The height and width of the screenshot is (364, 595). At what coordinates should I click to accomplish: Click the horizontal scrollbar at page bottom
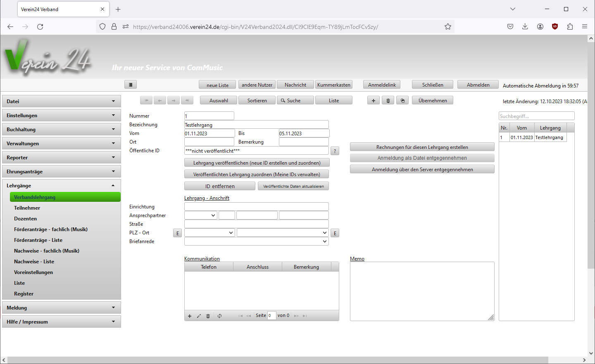[x=278, y=360]
